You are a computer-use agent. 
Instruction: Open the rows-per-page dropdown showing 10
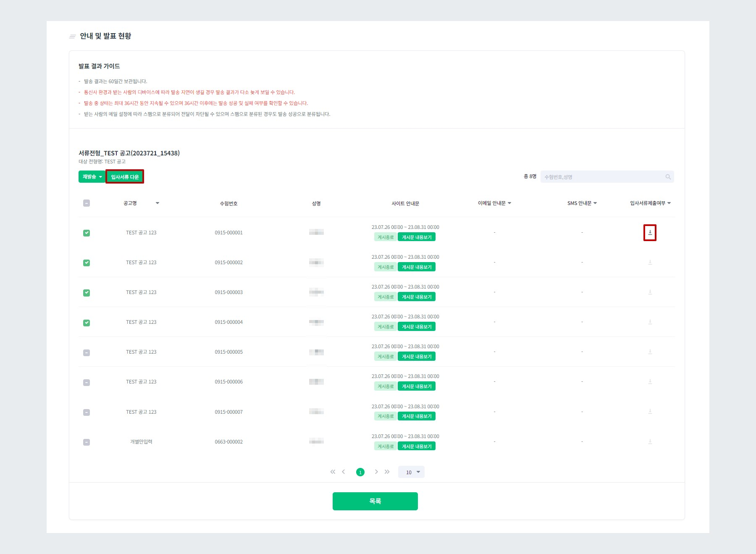pyautogui.click(x=411, y=472)
